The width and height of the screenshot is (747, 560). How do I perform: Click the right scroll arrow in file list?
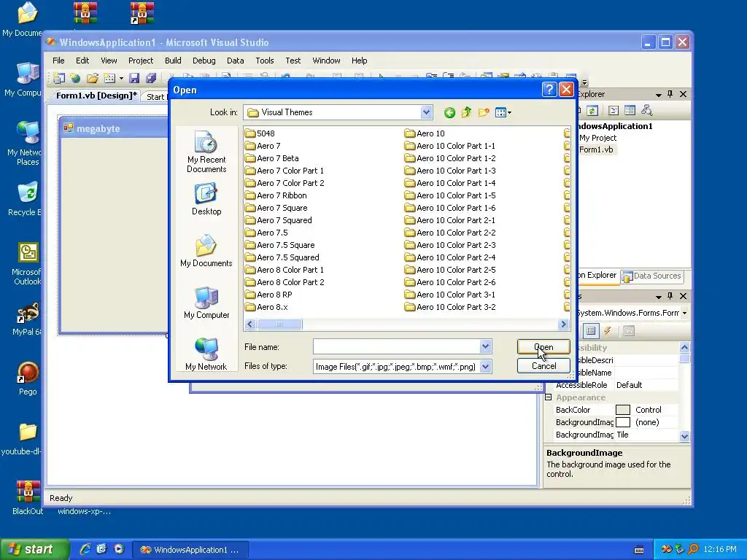[x=564, y=324]
